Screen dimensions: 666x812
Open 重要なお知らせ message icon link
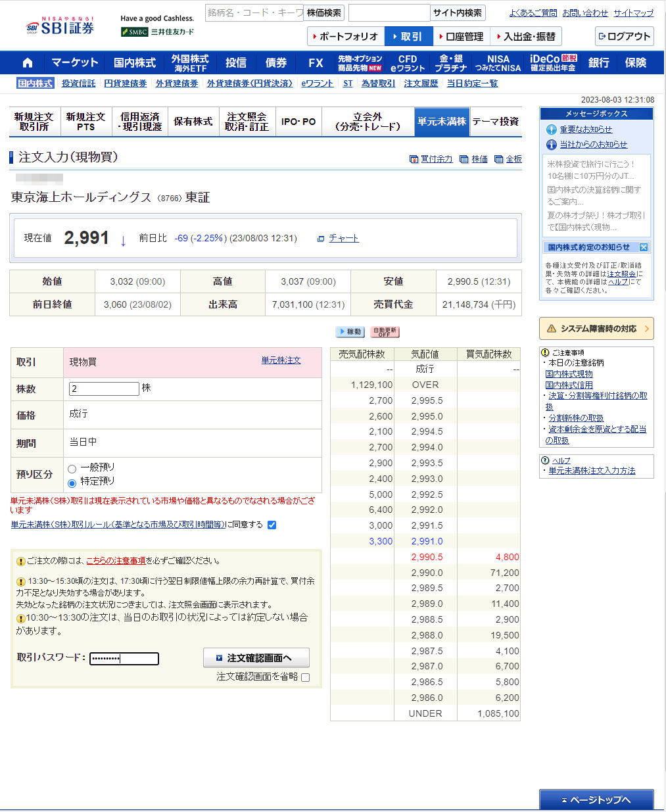coord(552,130)
